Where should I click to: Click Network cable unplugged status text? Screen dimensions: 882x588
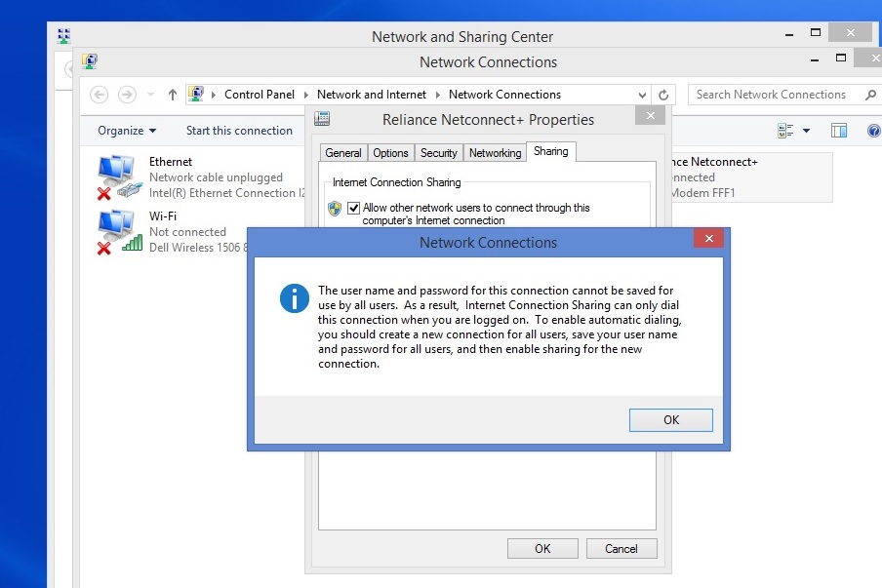point(216,177)
